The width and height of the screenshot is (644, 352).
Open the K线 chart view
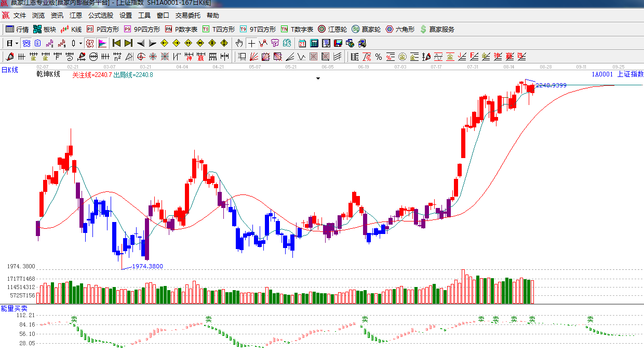click(x=71, y=30)
